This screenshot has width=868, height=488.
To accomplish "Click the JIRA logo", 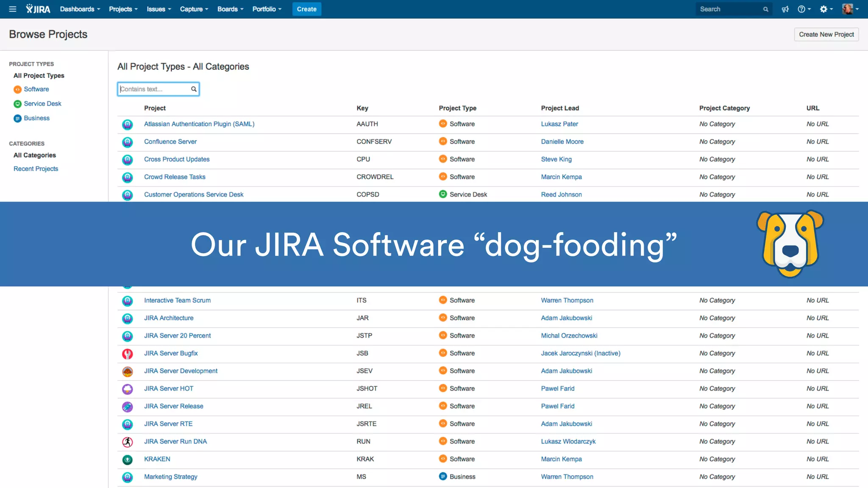I will 38,9.
